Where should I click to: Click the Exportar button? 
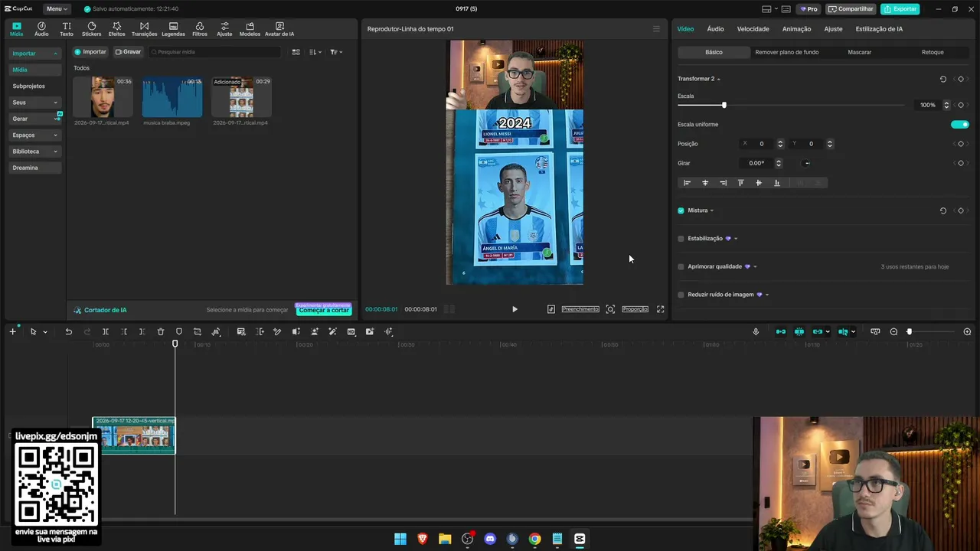click(900, 9)
